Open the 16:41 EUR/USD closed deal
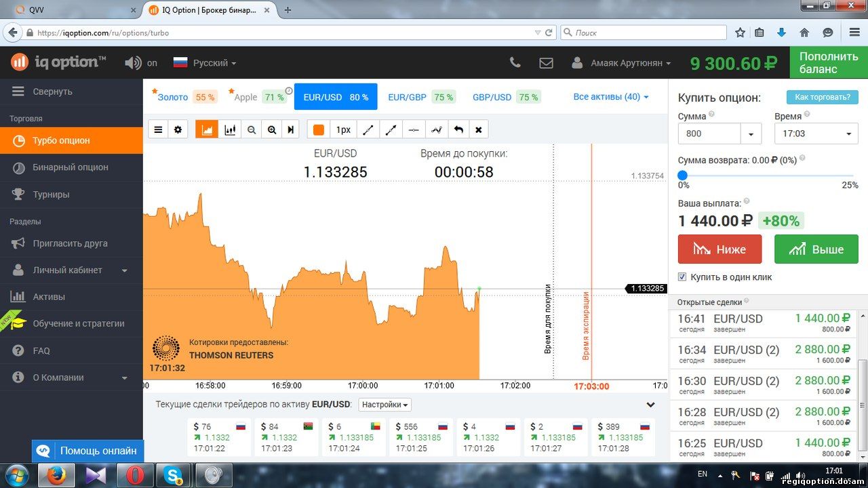868x488 pixels. tap(764, 323)
